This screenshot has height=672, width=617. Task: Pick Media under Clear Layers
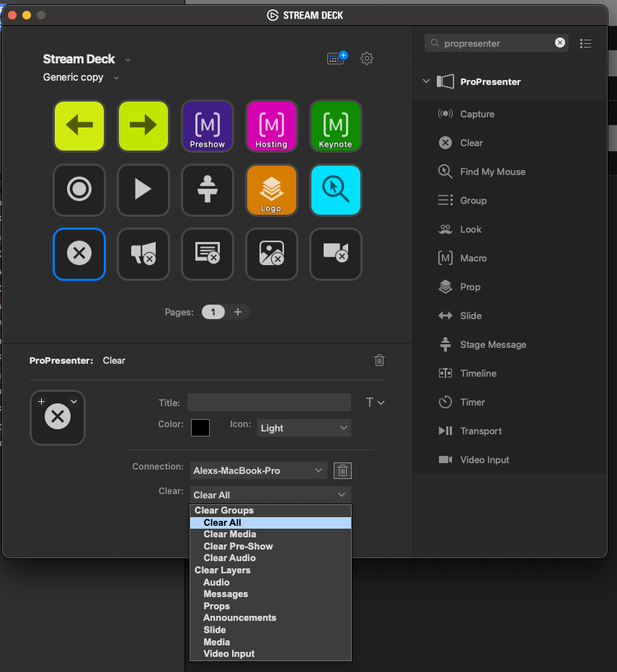tap(270, 642)
